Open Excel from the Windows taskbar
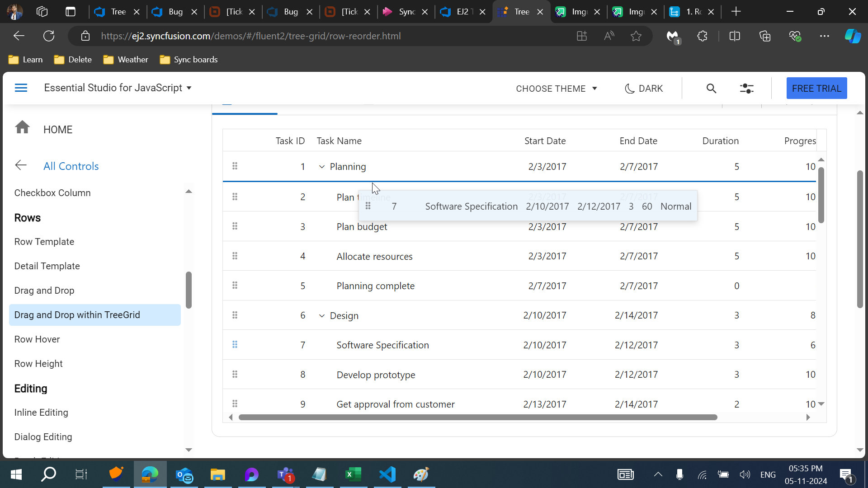 pyautogui.click(x=353, y=474)
